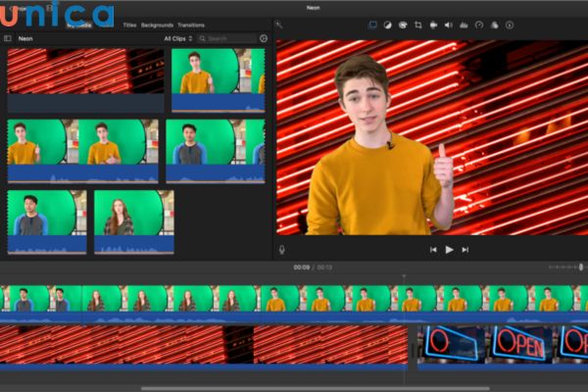This screenshot has width=588, height=392.
Task: Open the browser settings gear menu
Action: click(264, 38)
